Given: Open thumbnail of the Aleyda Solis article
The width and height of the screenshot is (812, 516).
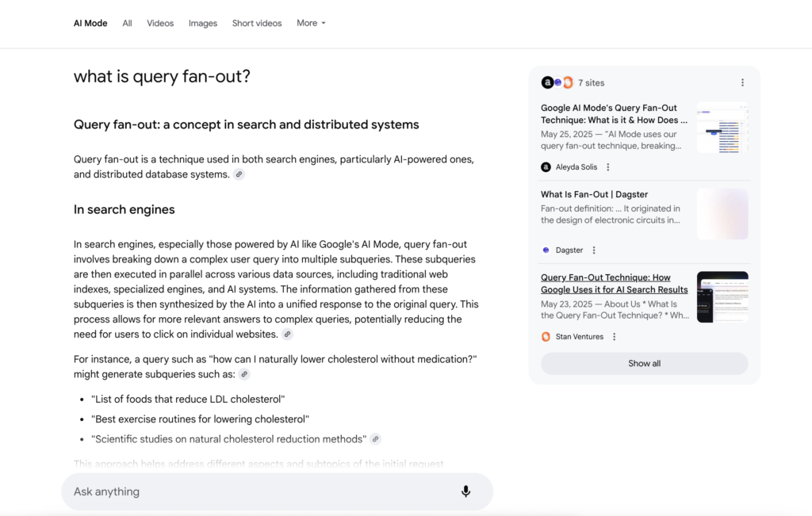Looking at the screenshot, I should pos(722,128).
